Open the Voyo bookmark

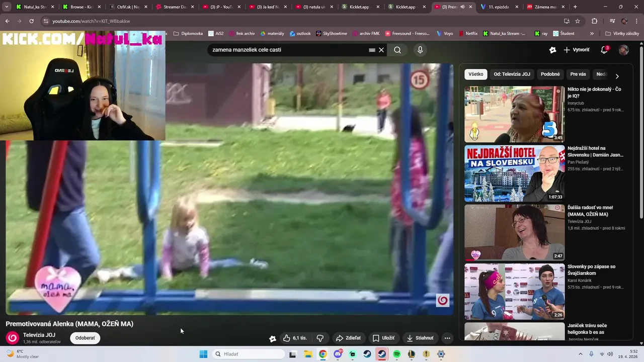(x=445, y=33)
